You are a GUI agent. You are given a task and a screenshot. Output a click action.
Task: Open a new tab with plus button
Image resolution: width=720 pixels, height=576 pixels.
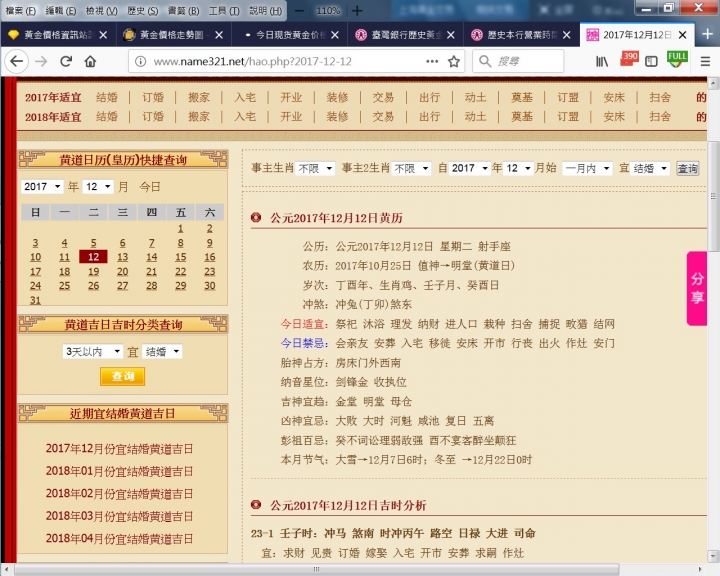[707, 33]
